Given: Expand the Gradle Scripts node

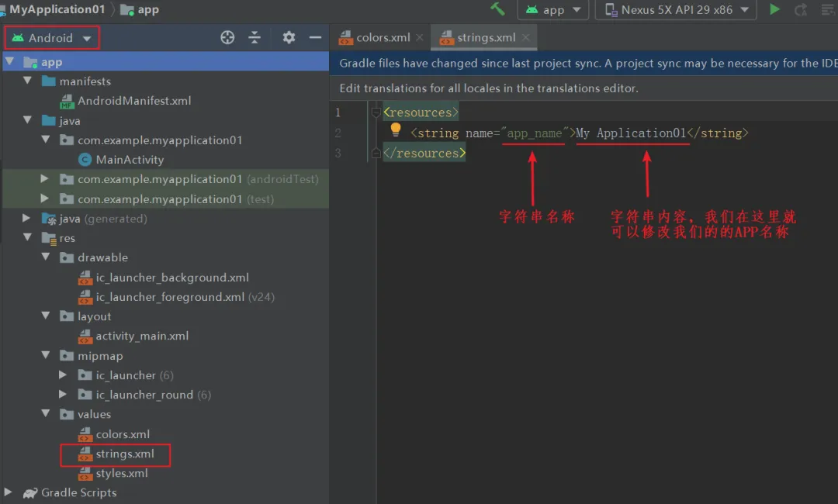Looking at the screenshot, I should [x=8, y=492].
